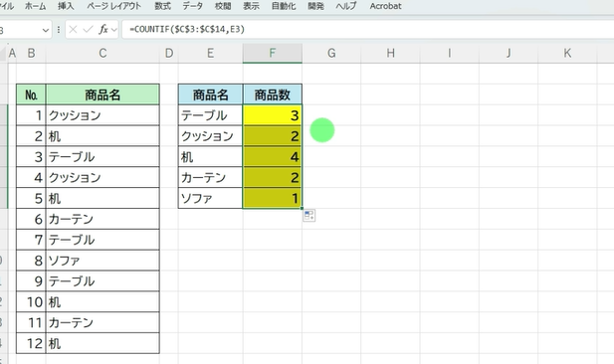This screenshot has width=614, height=364.
Task: Open the ホーム tab
Action: pos(35,6)
